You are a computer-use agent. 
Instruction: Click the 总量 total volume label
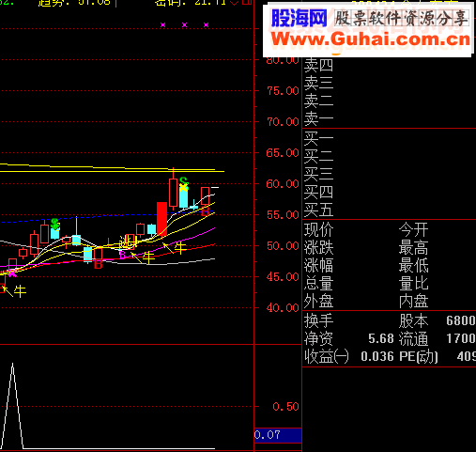(x=318, y=284)
